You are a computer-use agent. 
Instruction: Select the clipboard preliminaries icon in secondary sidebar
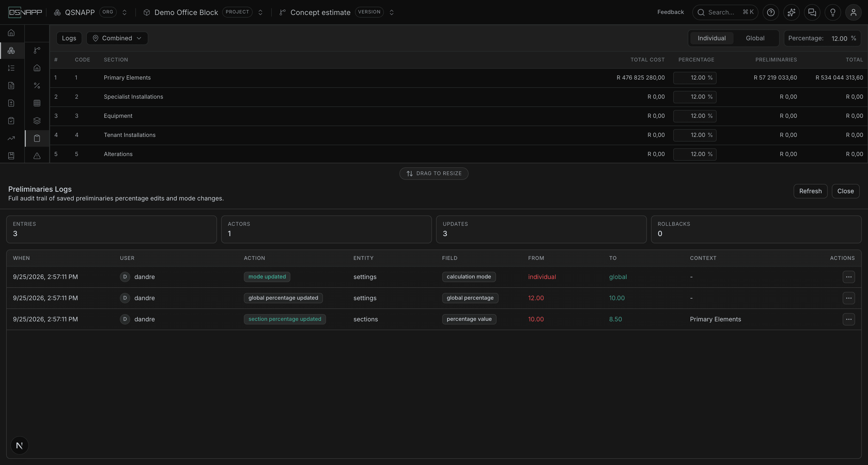coord(37,138)
